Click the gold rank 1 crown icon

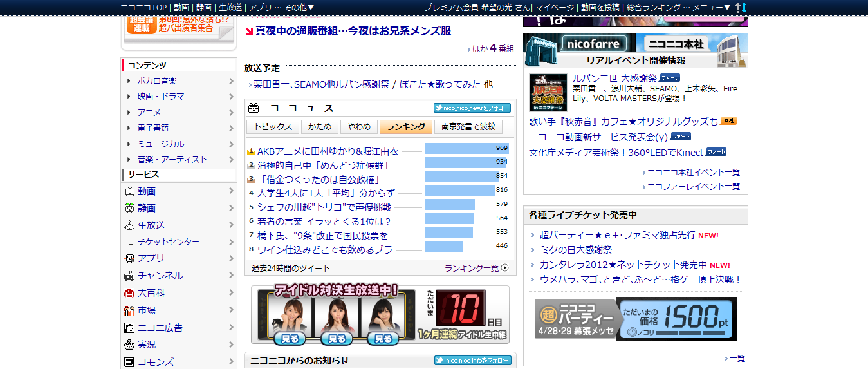click(252, 151)
